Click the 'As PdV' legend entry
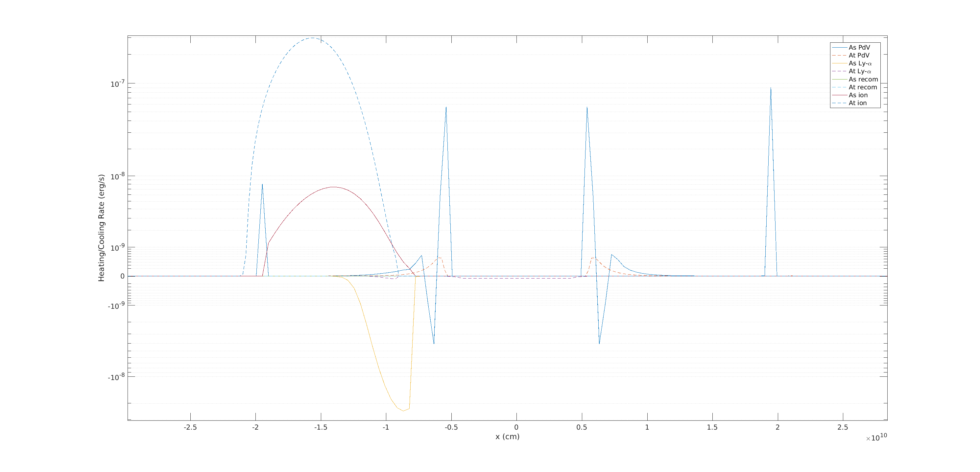Viewport: 980px width, 472px height. (859, 48)
